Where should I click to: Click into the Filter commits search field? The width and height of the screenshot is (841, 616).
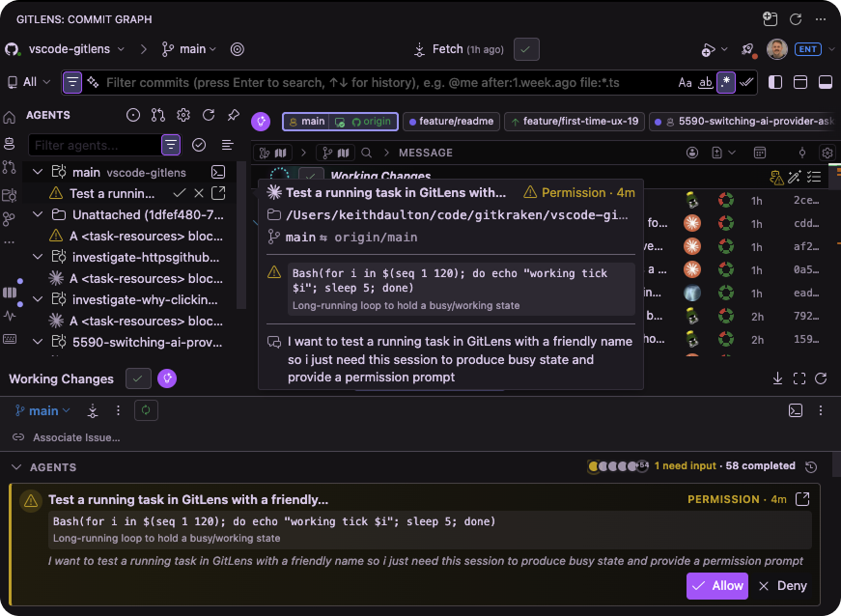tap(363, 83)
